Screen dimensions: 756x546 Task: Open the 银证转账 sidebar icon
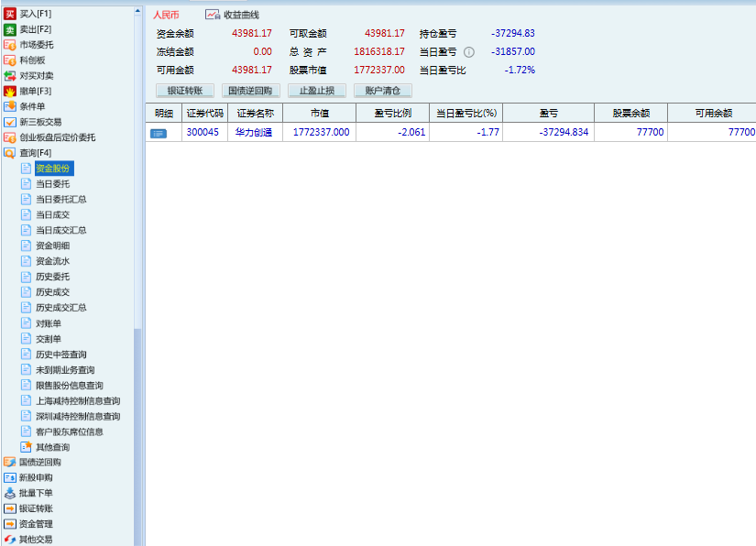pos(10,508)
